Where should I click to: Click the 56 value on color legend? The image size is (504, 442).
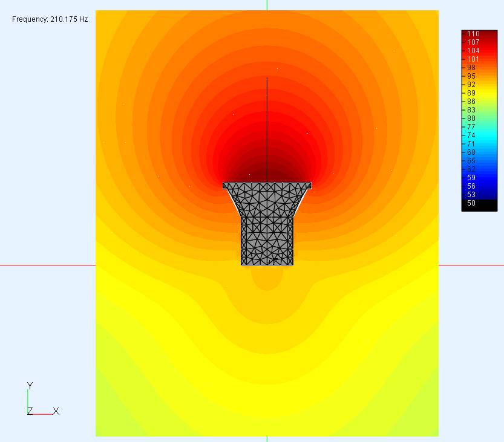pos(471,186)
